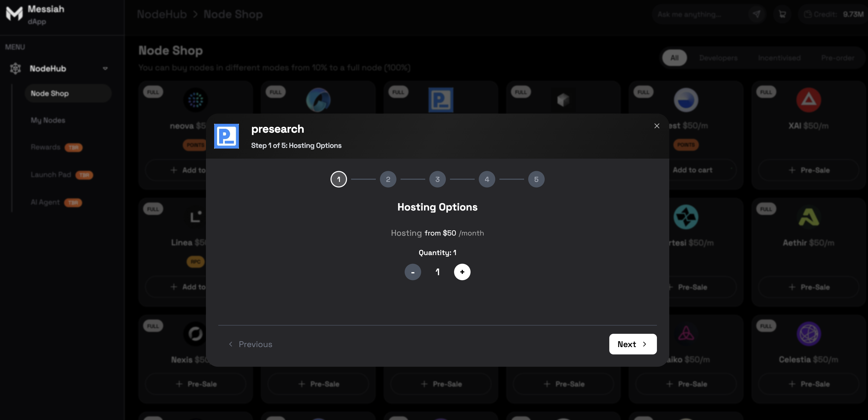Viewport: 868px width, 420px height.
Task: Click the 'Quantity: 1' label
Action: pyautogui.click(x=437, y=252)
